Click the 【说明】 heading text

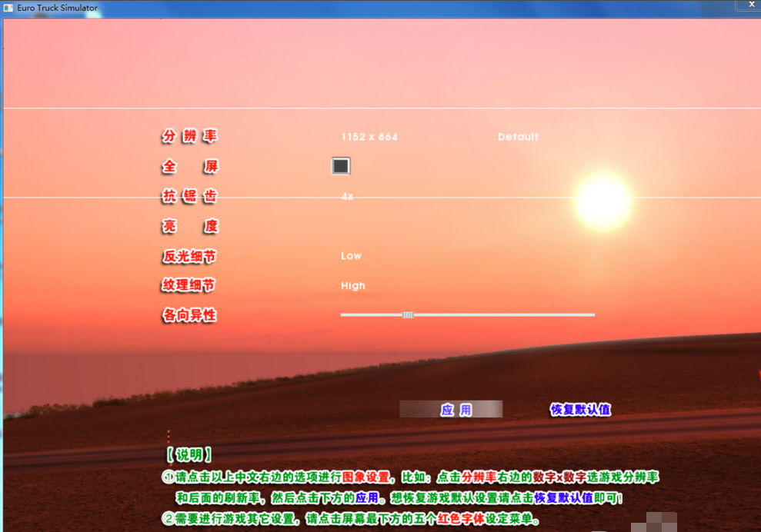coord(189,455)
